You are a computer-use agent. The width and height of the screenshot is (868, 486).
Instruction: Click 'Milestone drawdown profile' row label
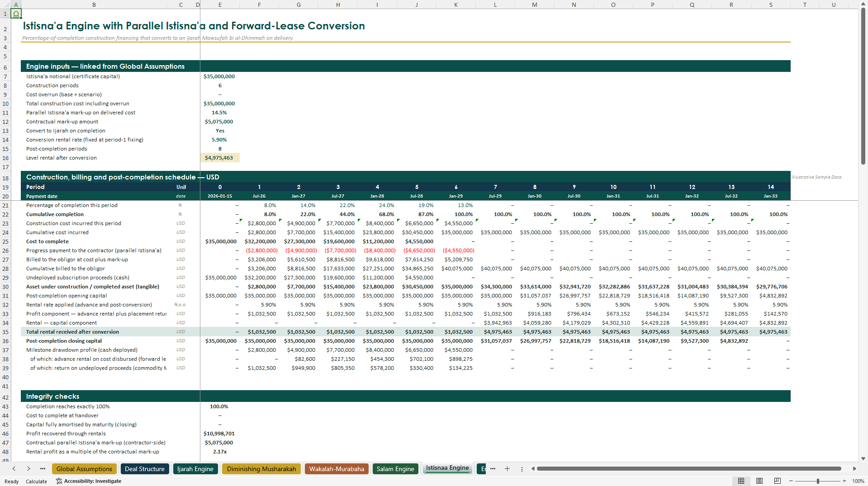pos(82,350)
